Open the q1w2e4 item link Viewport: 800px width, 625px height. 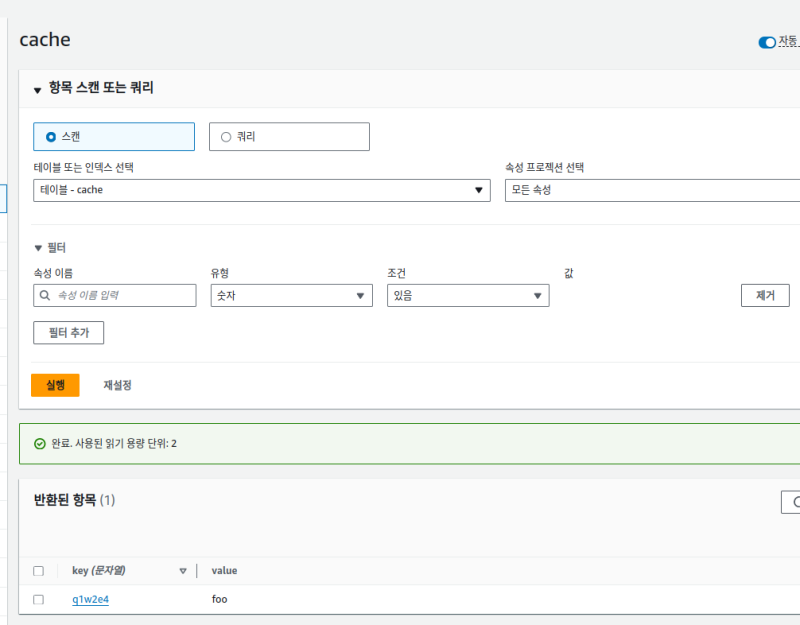(x=90, y=600)
